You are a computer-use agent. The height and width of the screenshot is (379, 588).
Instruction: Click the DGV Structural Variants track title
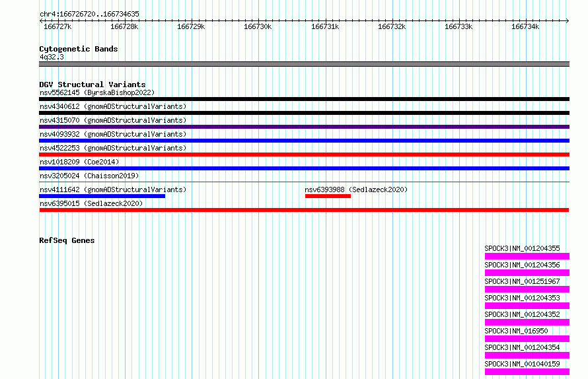click(x=92, y=85)
